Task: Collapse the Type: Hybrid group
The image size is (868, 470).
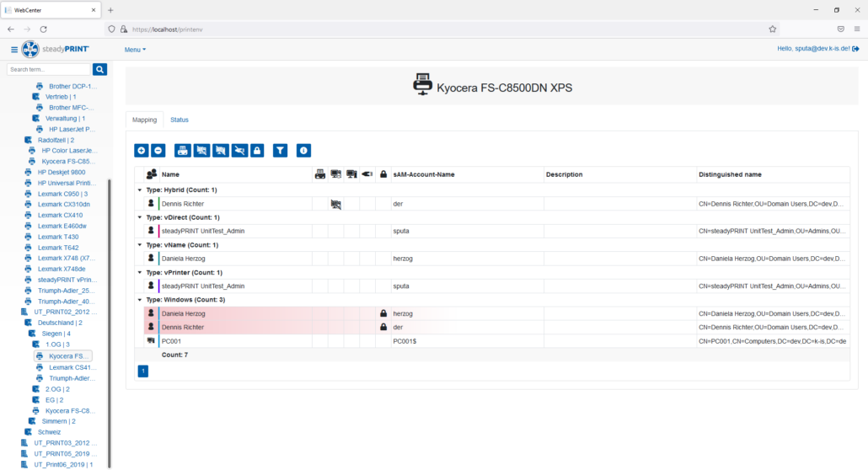Action: pos(140,190)
